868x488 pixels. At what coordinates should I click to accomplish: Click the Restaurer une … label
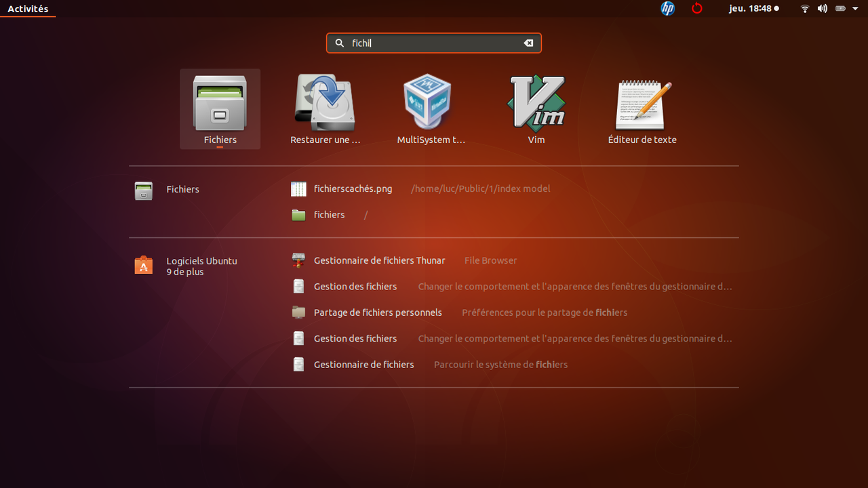[325, 140]
